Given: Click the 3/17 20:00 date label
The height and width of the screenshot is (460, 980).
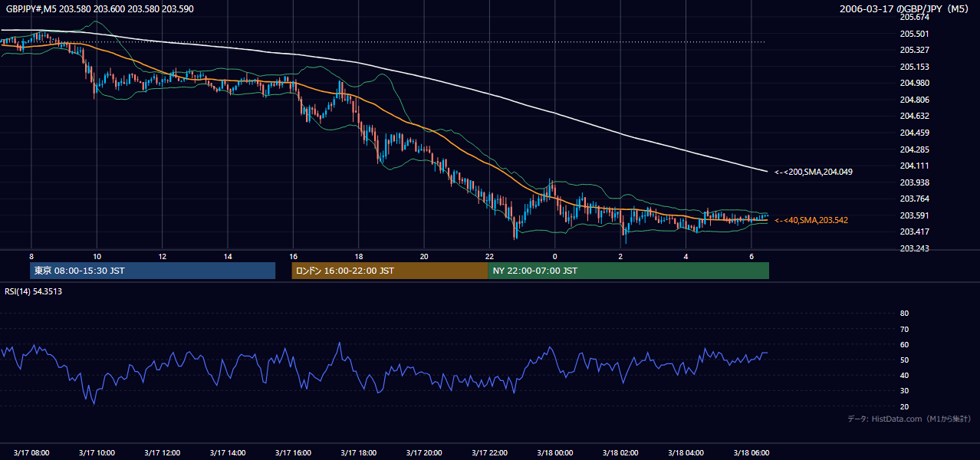Looking at the screenshot, I should [x=424, y=453].
